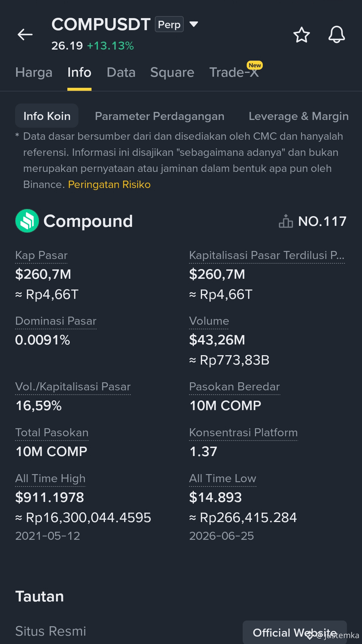Tap the NO.117 rank label
362x644 pixels.
tap(322, 221)
